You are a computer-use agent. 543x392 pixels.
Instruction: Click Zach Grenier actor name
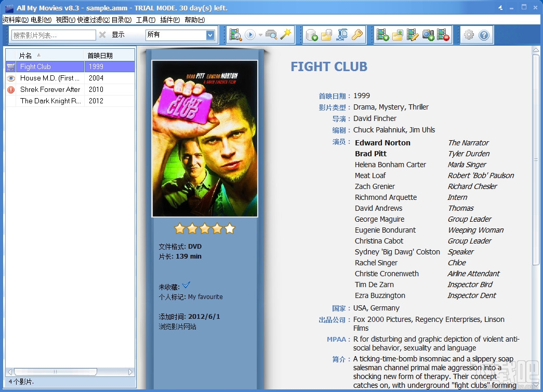coord(375,186)
